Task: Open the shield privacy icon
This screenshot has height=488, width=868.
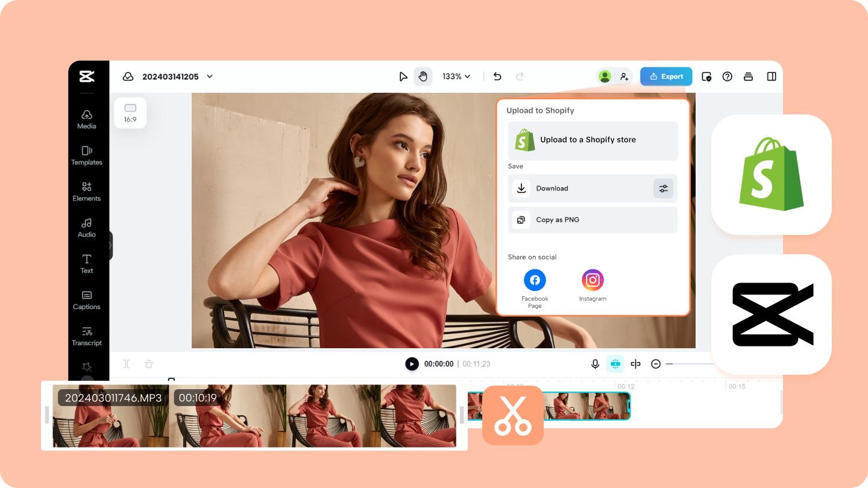Action: coord(706,77)
